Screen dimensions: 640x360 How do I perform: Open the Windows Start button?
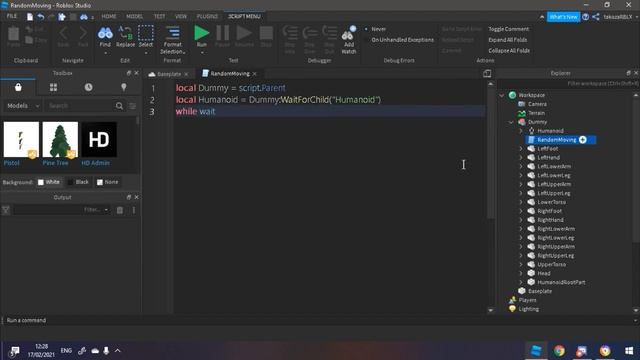click(x=629, y=351)
